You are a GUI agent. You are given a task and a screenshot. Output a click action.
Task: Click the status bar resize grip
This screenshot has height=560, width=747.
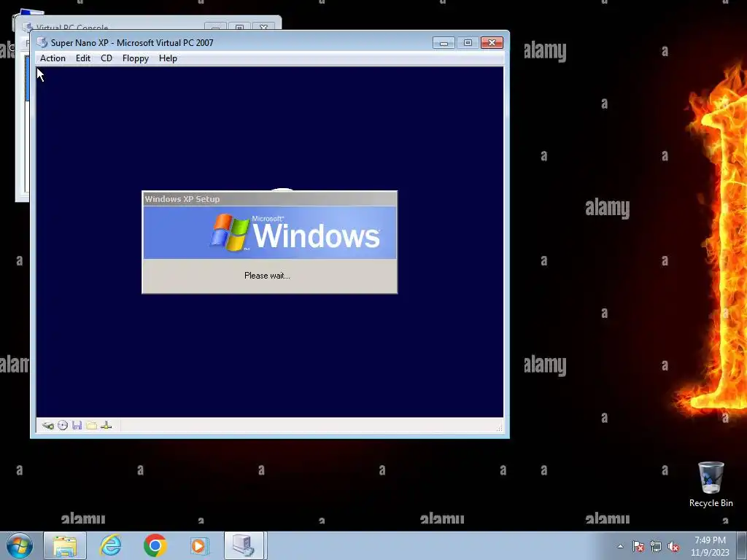499,427
